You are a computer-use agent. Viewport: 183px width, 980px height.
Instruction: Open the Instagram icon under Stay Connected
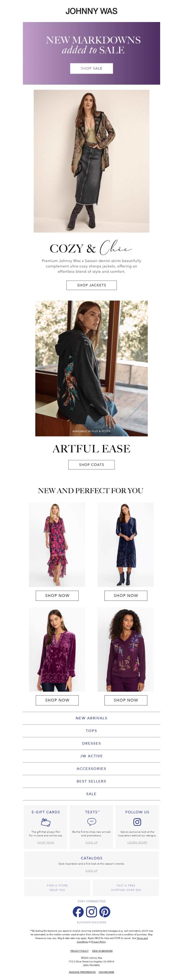pyautogui.click(x=91, y=911)
